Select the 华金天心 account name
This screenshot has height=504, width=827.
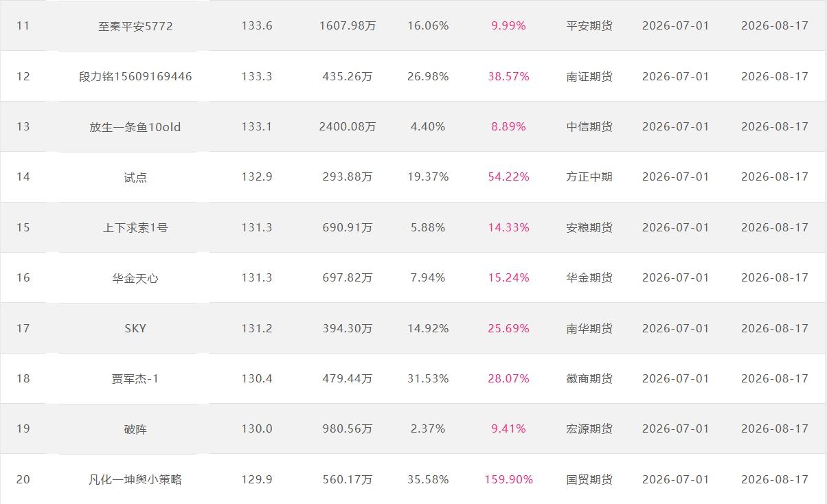pos(135,278)
